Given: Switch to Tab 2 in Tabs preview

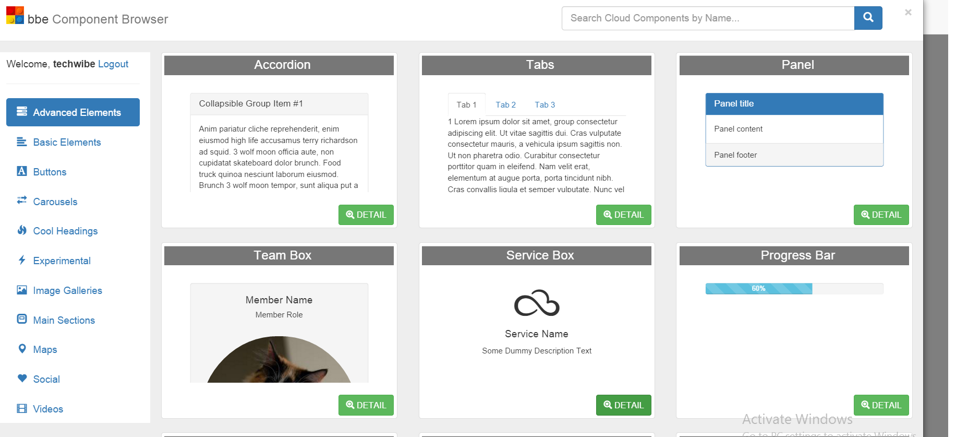Looking at the screenshot, I should [x=505, y=104].
